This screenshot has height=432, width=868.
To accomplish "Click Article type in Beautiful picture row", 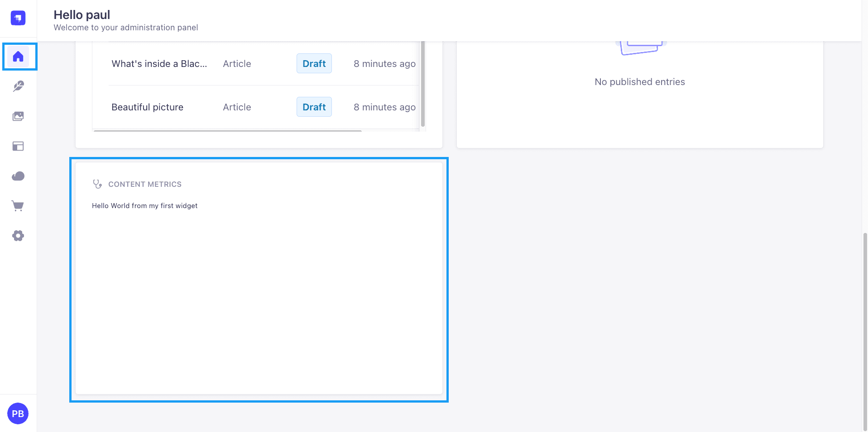I will (x=237, y=107).
